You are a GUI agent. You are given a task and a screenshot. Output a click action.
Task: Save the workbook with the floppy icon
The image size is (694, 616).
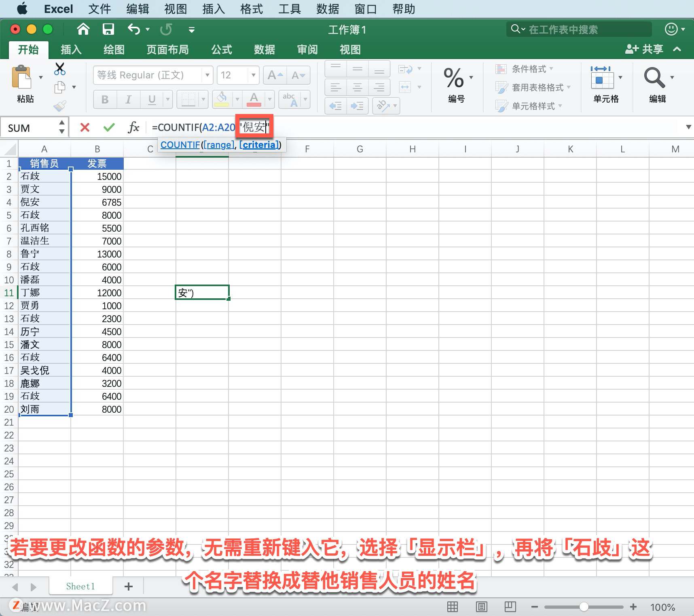point(108,29)
